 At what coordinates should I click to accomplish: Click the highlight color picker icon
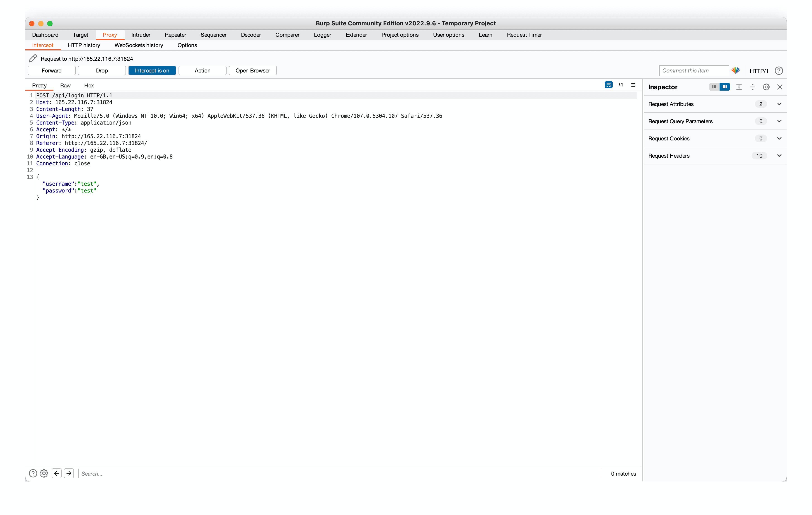point(736,70)
